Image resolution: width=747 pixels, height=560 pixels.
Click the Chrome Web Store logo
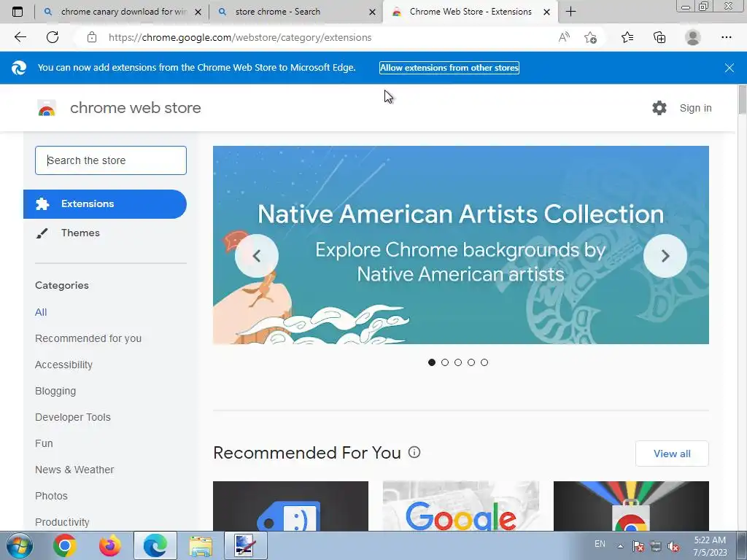point(47,108)
